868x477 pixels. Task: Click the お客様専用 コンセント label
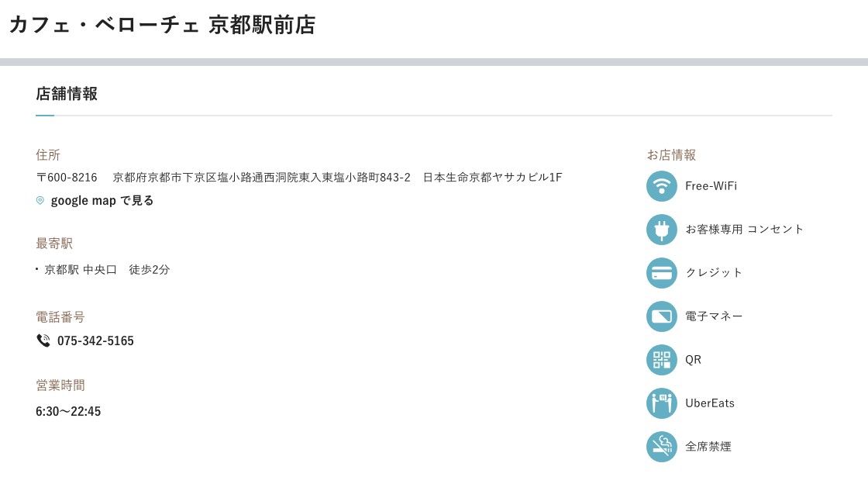744,230
